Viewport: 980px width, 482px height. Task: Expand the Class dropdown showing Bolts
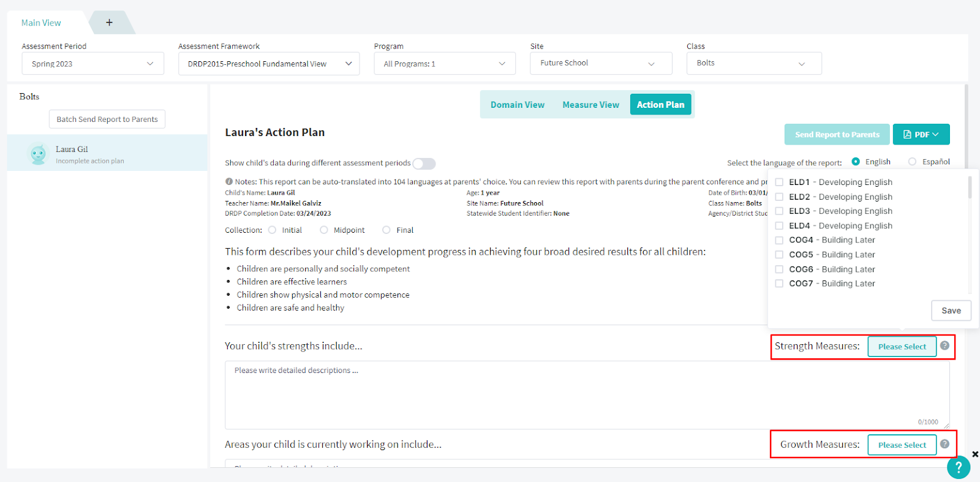coord(753,63)
